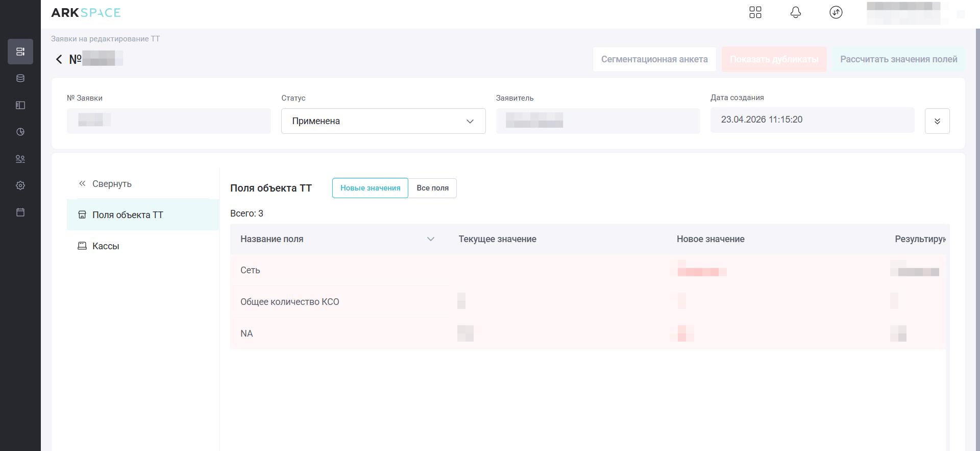Open the users icon in sidebar
Screen dimensions: 980x451
[20, 159]
